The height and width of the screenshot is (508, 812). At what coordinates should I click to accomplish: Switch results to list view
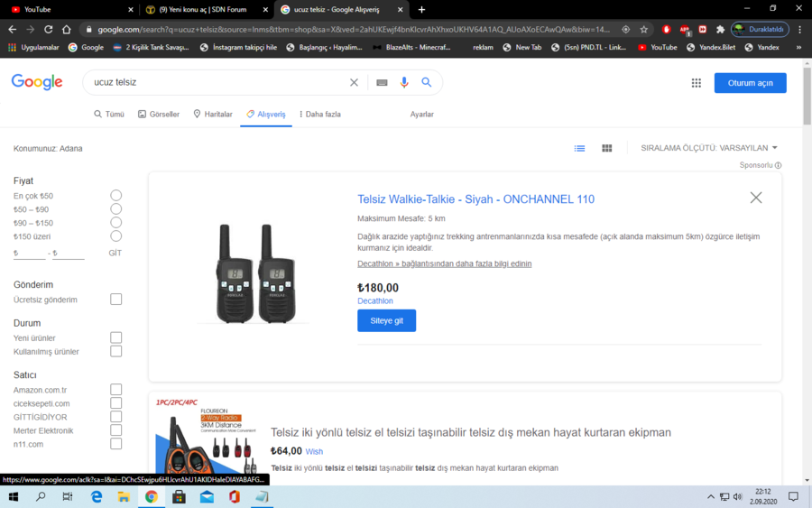tap(579, 148)
